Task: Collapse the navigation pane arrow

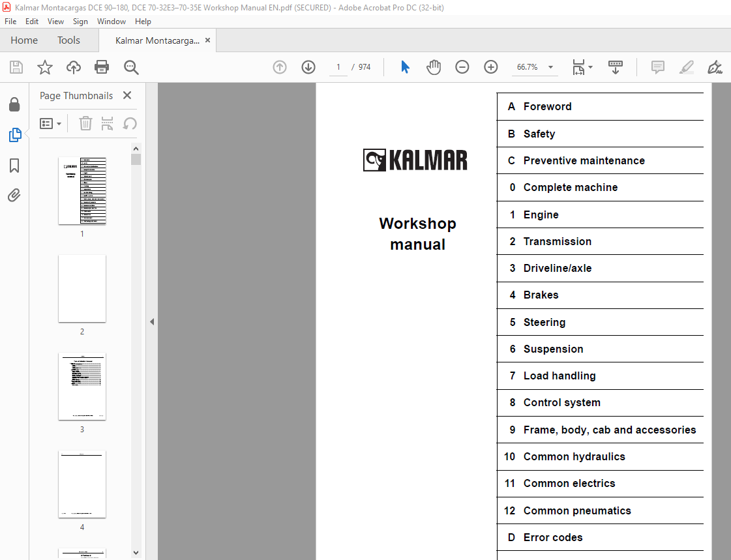Action: (152, 321)
